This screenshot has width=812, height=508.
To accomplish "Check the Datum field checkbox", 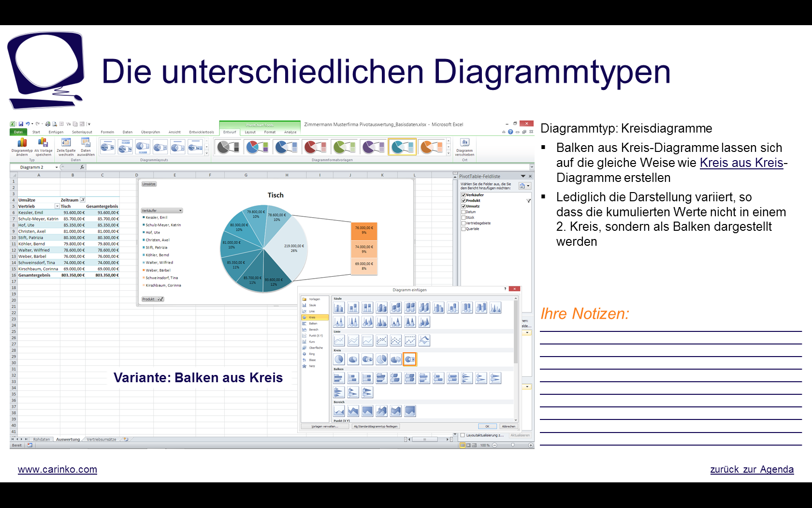I will pos(464,212).
